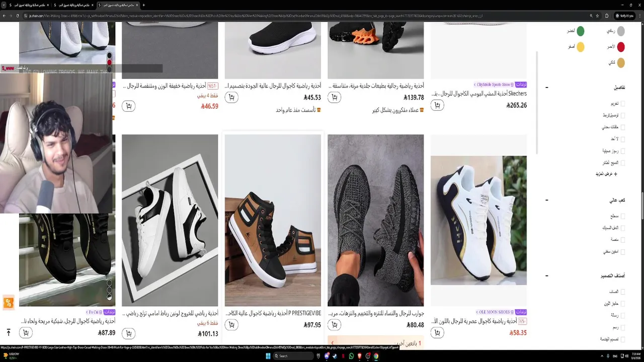Viewport: 644px width, 362px height.
Task: Click the back-to-top arrow icon
Action: [9, 333]
